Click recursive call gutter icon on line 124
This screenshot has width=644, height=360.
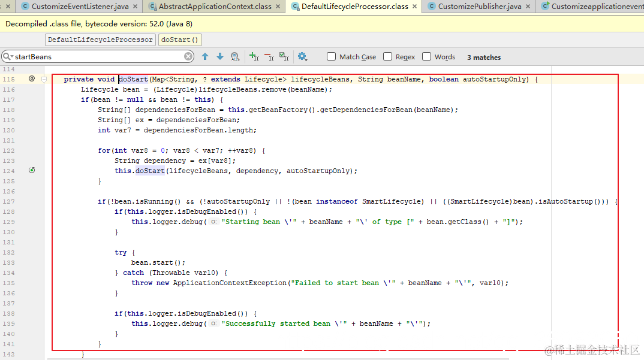tap(32, 170)
